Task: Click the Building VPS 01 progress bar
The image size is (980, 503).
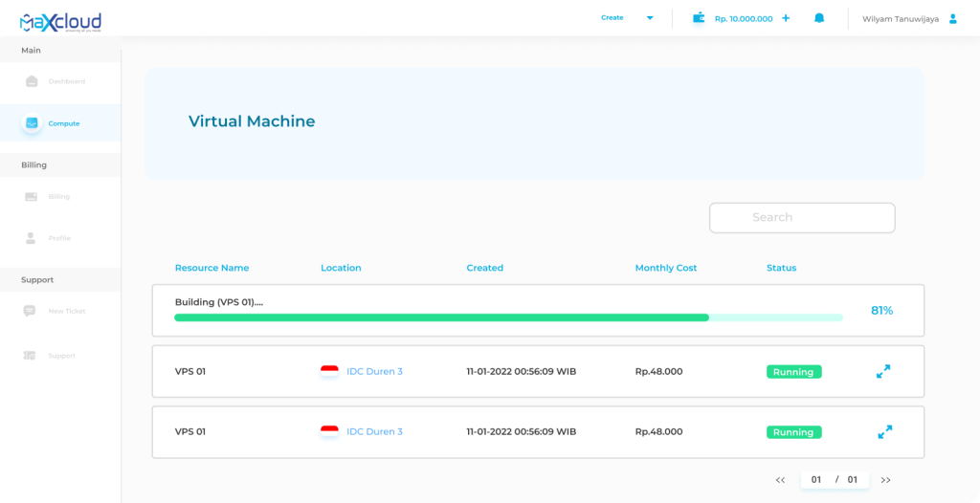Action: coord(508,317)
